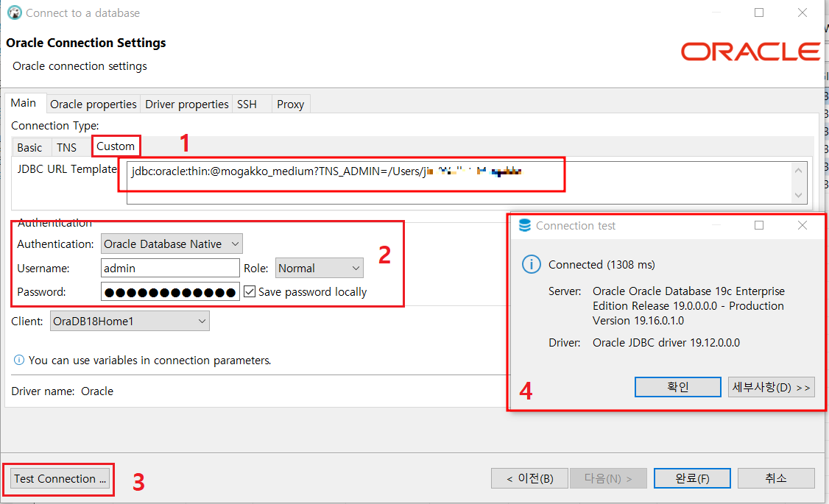Click the 완료(F) finish button
The height and width of the screenshot is (504, 829).
coord(693,479)
